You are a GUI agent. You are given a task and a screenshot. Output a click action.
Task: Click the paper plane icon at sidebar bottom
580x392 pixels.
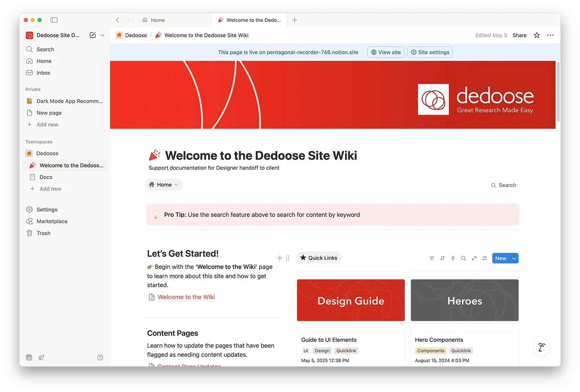41,358
